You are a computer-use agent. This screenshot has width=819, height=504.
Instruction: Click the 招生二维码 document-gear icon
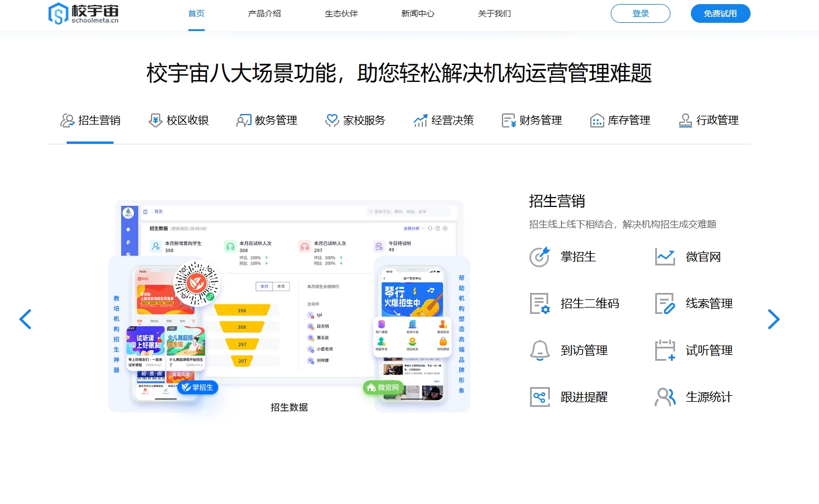539,303
